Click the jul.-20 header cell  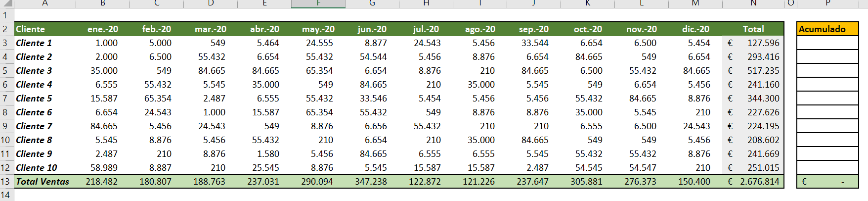pos(426,29)
